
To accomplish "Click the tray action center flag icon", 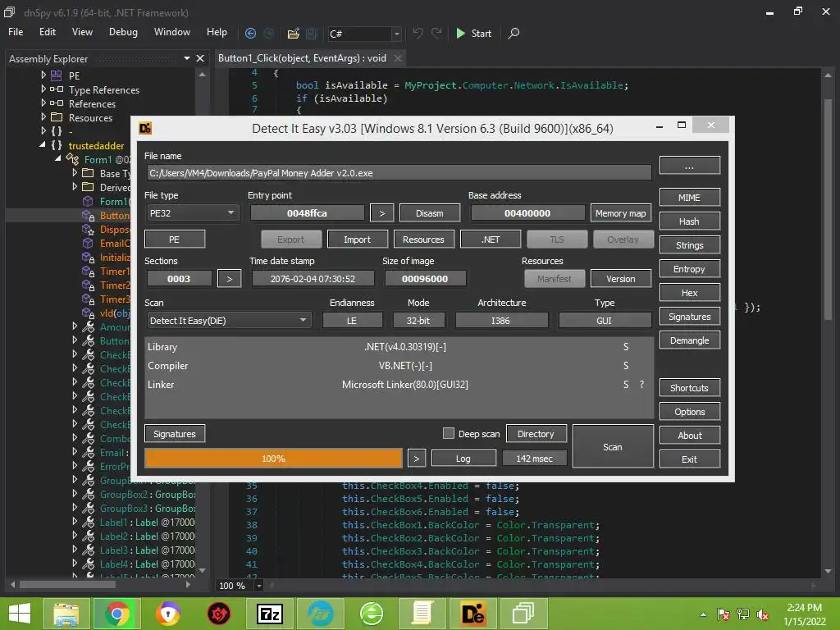I will pyautogui.click(x=724, y=614).
